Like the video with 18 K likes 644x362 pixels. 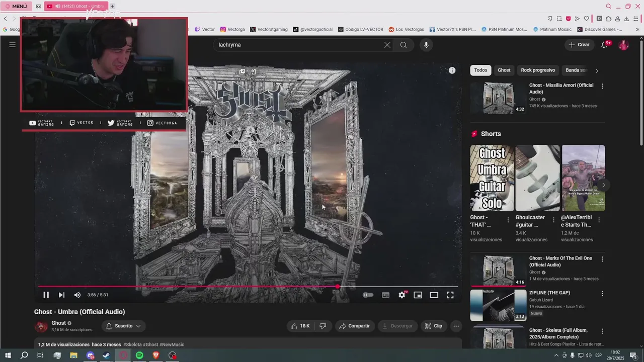(x=300, y=326)
